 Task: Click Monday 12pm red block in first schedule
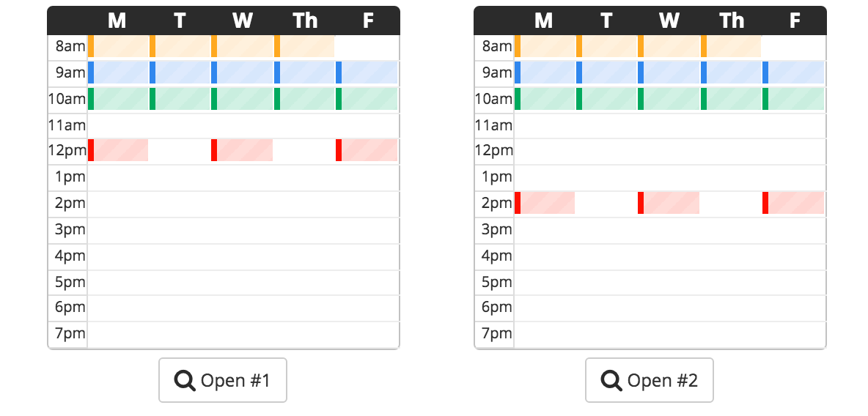(x=118, y=150)
